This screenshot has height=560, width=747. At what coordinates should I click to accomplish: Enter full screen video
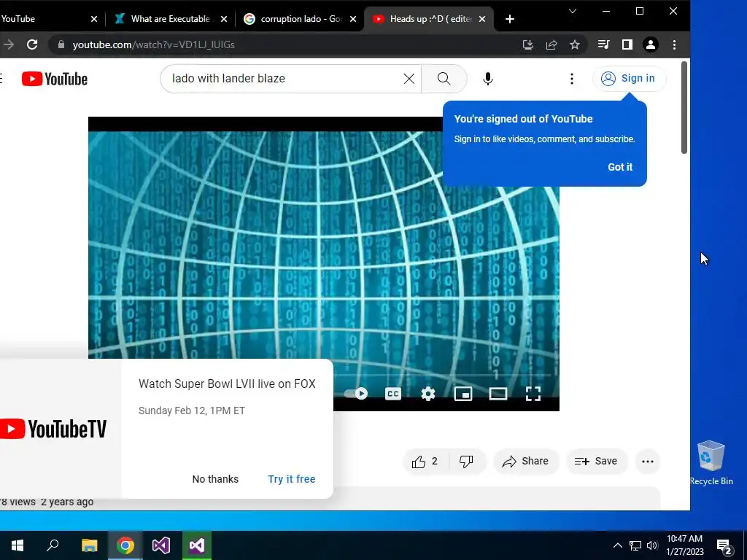coord(533,394)
